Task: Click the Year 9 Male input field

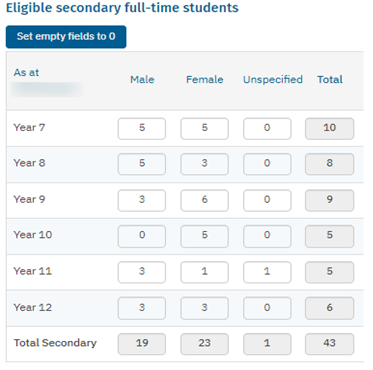Action: click(x=142, y=200)
